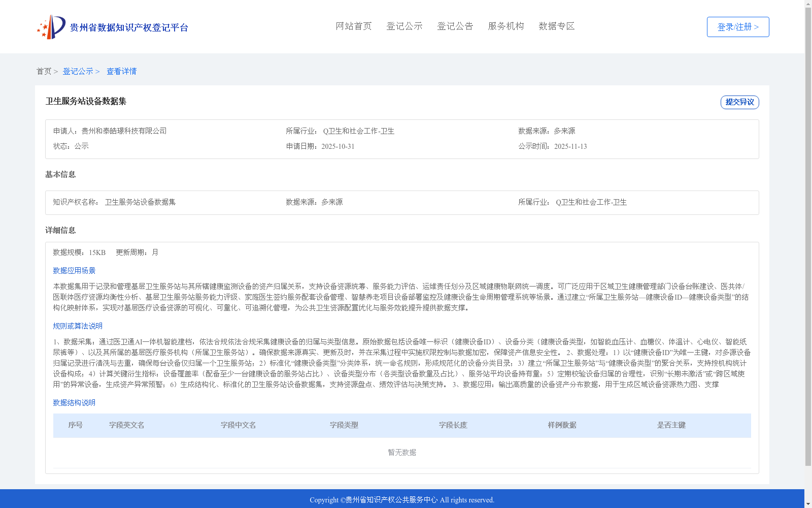Click the 数据应用场景 subheading
This screenshot has width=812, height=508.
pos(74,271)
